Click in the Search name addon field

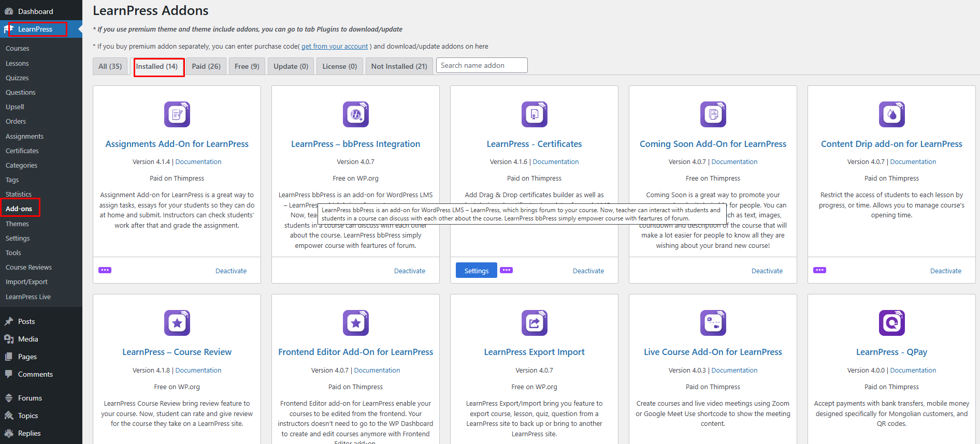[x=481, y=65]
